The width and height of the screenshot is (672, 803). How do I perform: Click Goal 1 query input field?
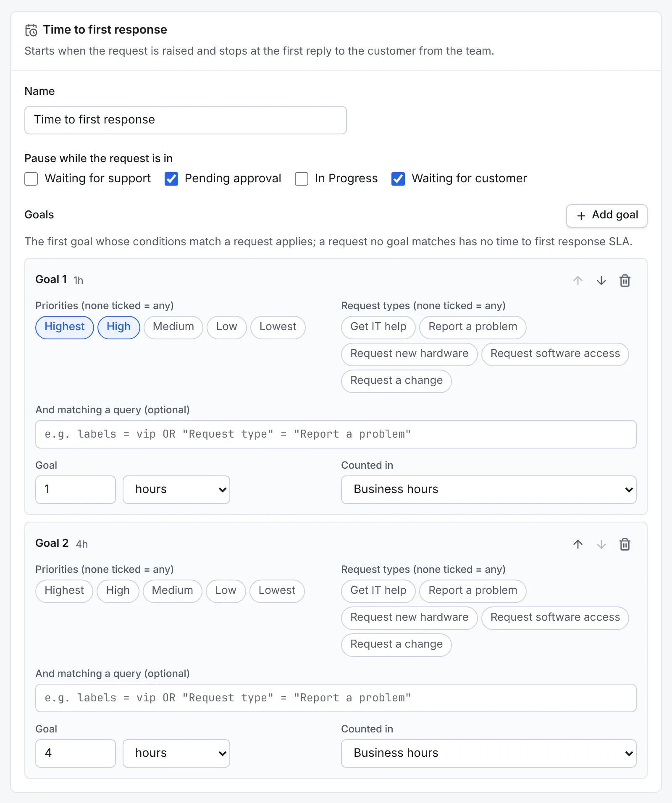tap(336, 434)
